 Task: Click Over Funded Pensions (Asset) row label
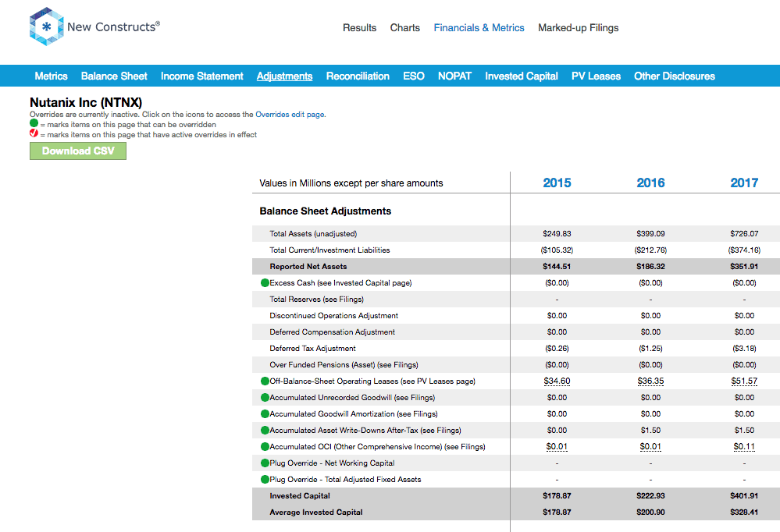pyautogui.click(x=344, y=365)
